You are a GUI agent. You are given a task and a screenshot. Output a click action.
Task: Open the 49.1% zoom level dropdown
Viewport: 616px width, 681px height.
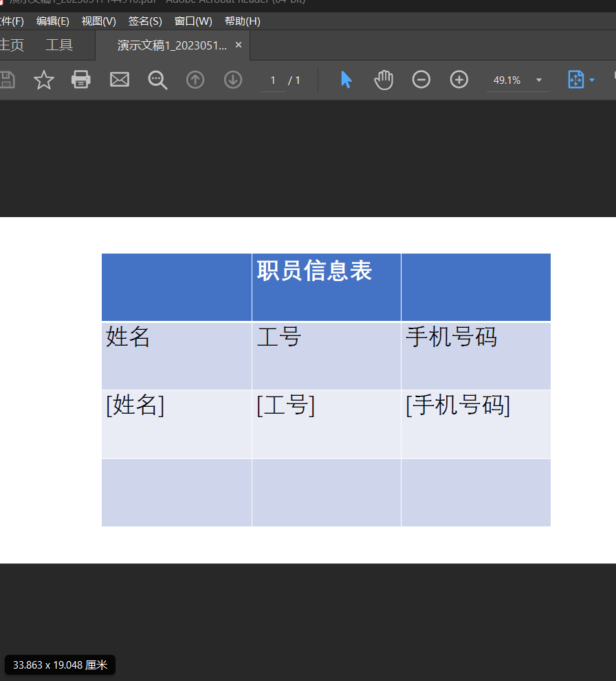pos(538,80)
